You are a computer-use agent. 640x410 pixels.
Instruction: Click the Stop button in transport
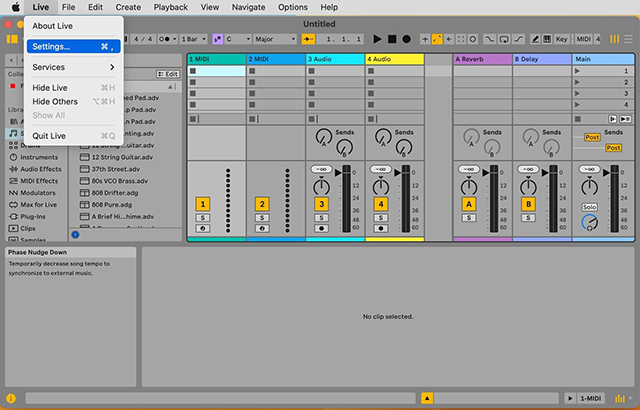(x=392, y=39)
